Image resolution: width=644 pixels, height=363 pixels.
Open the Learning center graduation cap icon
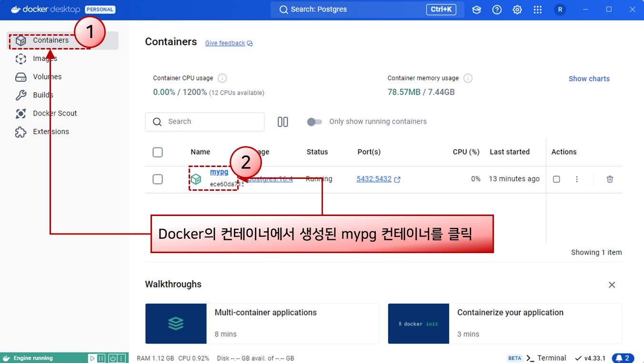coord(476,10)
